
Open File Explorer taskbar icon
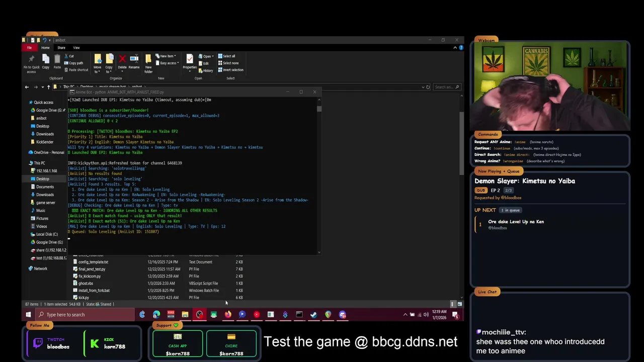(x=185, y=315)
